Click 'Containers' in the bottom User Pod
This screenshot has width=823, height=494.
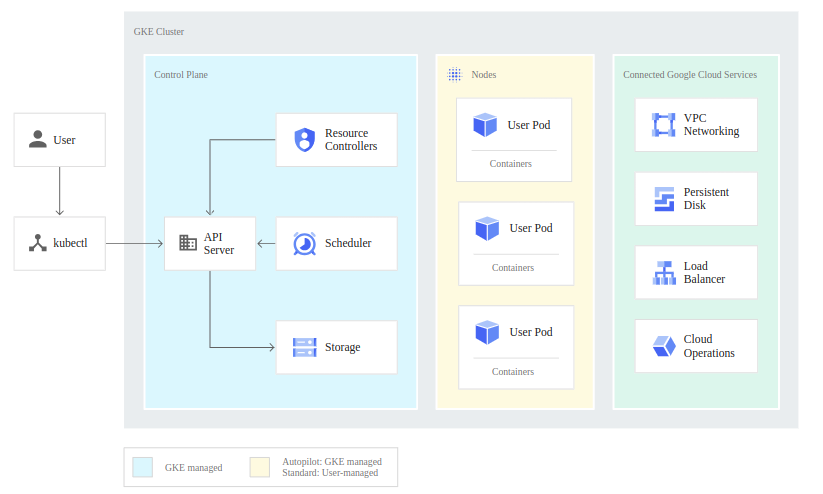click(513, 372)
